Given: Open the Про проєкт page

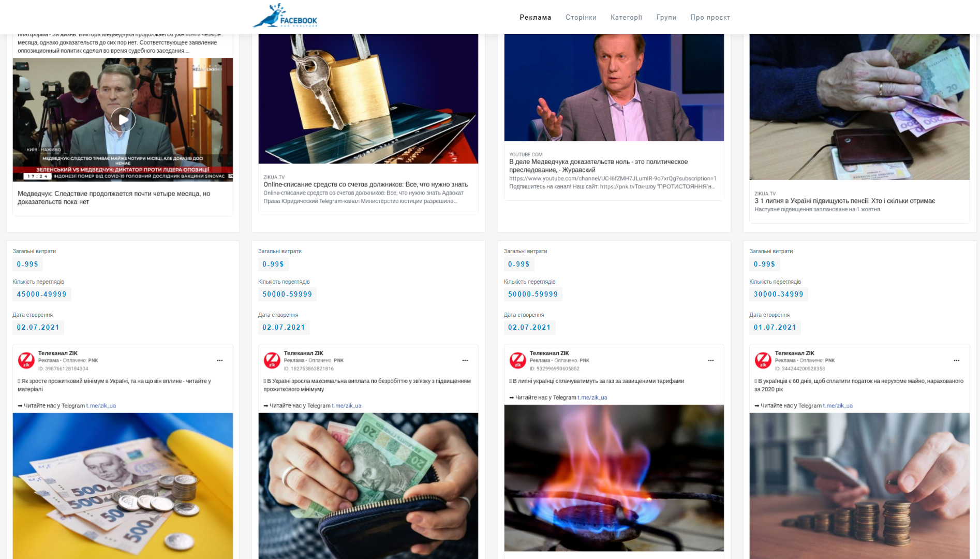Looking at the screenshot, I should point(710,17).
